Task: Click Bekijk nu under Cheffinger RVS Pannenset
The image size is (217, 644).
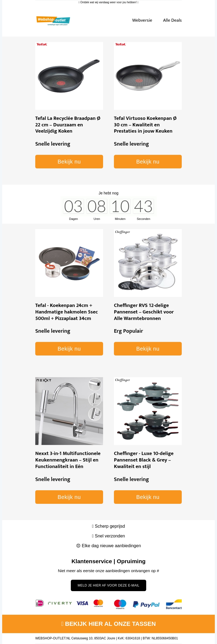Action: 148,349
